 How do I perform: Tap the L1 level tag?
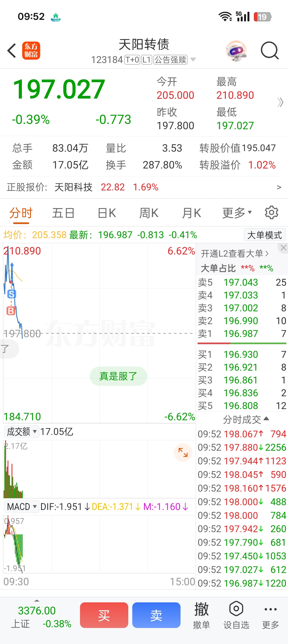pyautogui.click(x=147, y=60)
